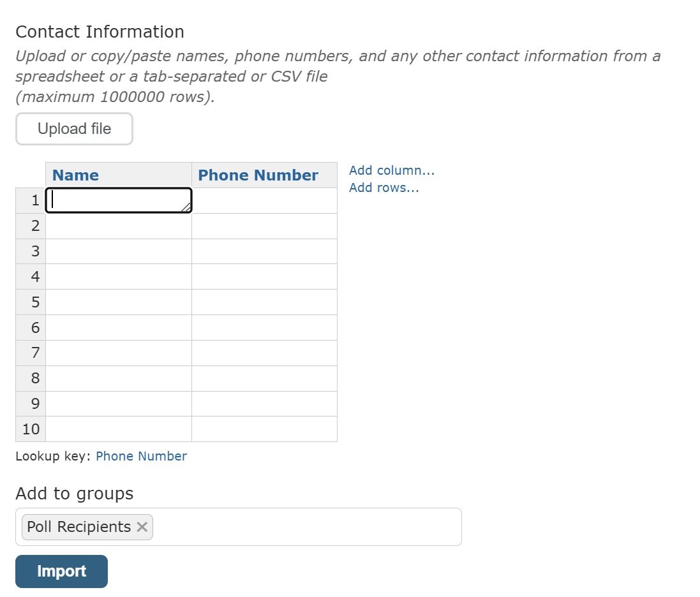Click the Phone Number cell in row 10
This screenshot has width=700, height=597.
click(x=264, y=429)
